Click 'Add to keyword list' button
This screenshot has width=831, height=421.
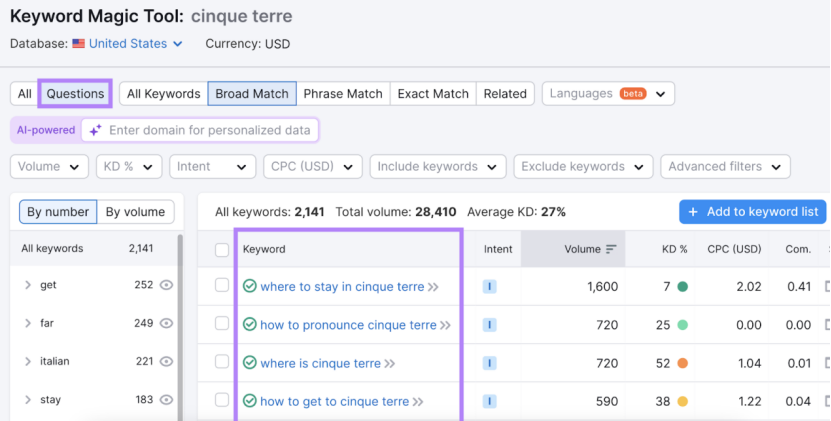(x=754, y=211)
